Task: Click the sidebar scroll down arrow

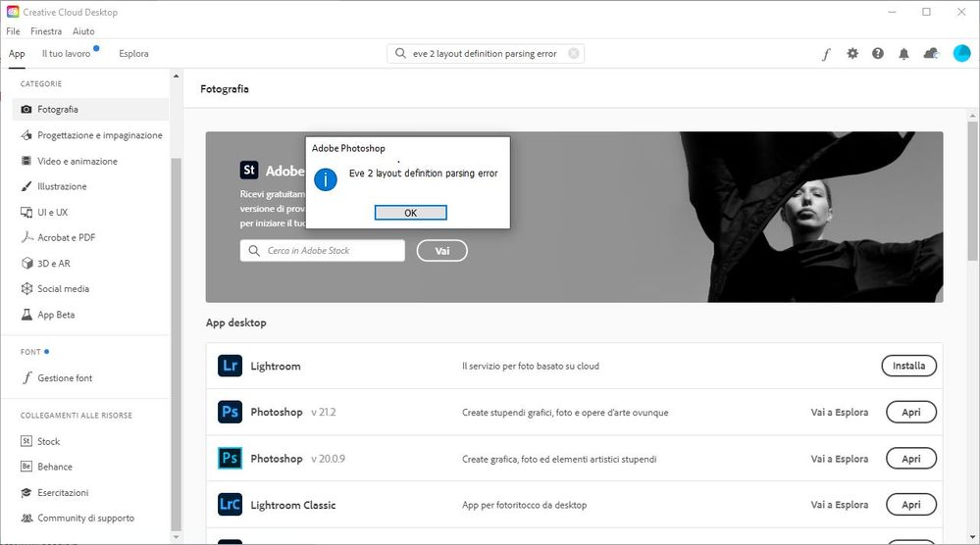Action: pos(176,536)
